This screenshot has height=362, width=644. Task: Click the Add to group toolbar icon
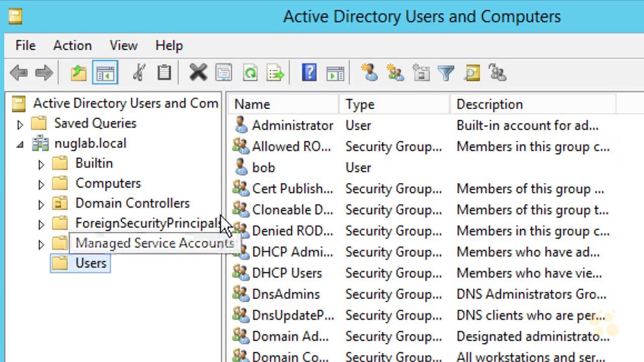coord(497,73)
